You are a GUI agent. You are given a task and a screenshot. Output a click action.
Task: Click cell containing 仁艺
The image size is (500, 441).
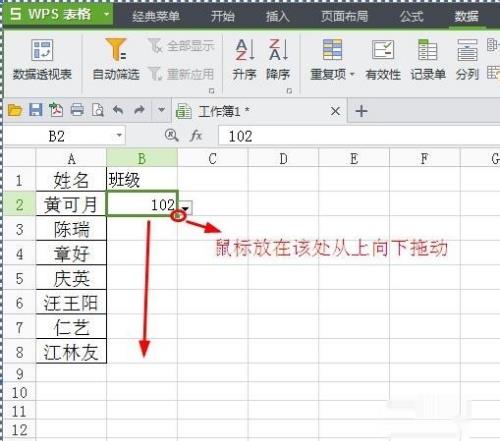(71, 327)
